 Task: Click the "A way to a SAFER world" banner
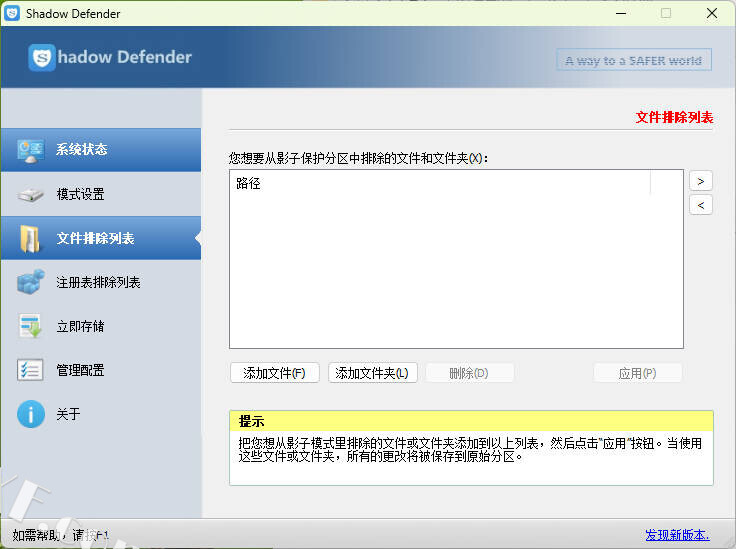(634, 60)
